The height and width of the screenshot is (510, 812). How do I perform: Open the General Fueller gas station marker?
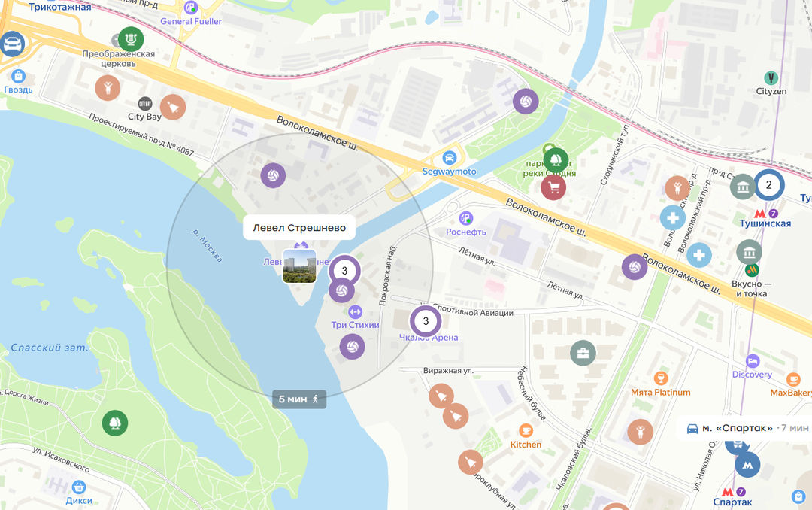191,8
